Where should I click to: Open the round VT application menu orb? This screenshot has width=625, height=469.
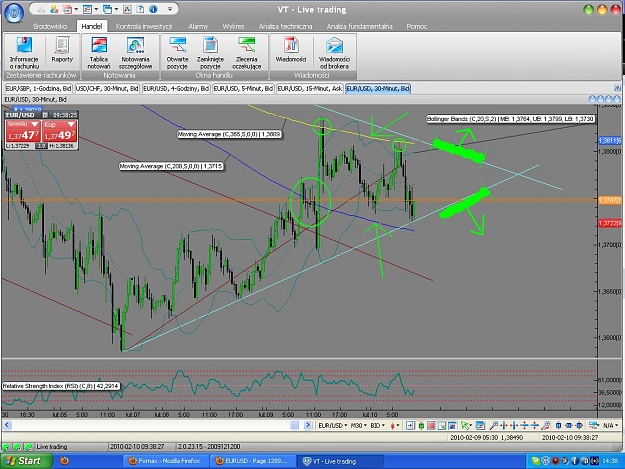point(13,13)
